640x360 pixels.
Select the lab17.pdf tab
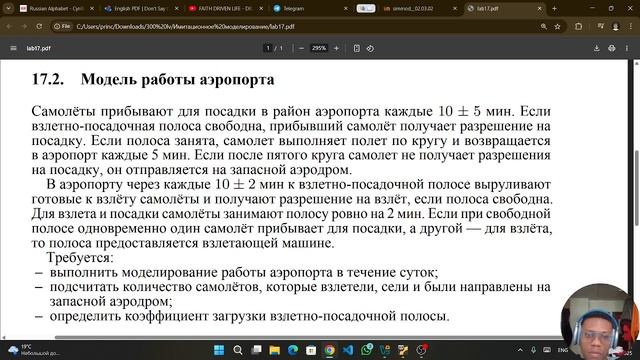[x=504, y=9]
